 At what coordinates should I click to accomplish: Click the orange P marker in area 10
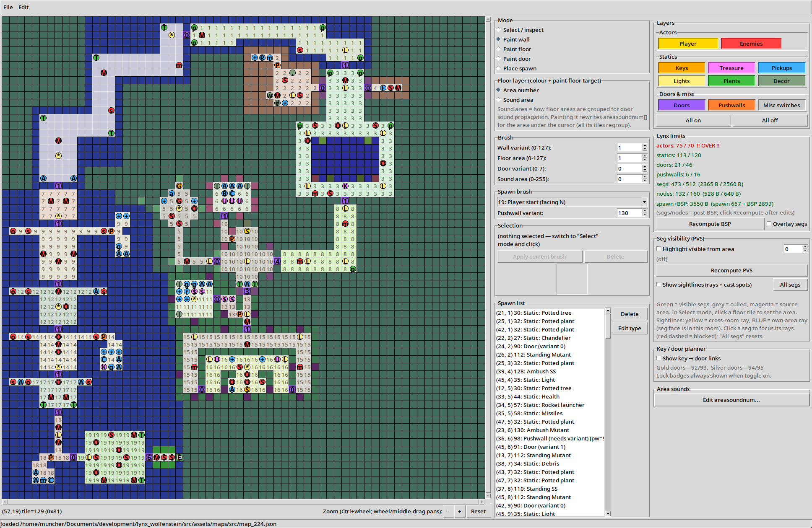(x=232, y=238)
